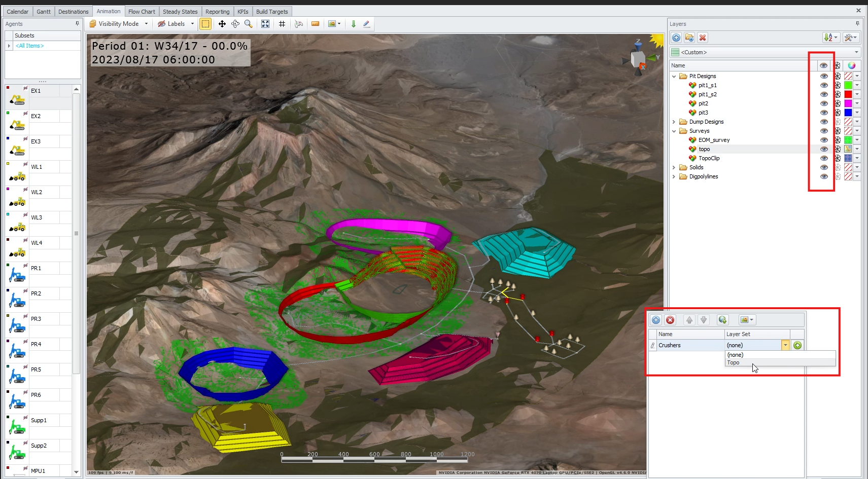Select the ruler measure tool

(x=315, y=24)
